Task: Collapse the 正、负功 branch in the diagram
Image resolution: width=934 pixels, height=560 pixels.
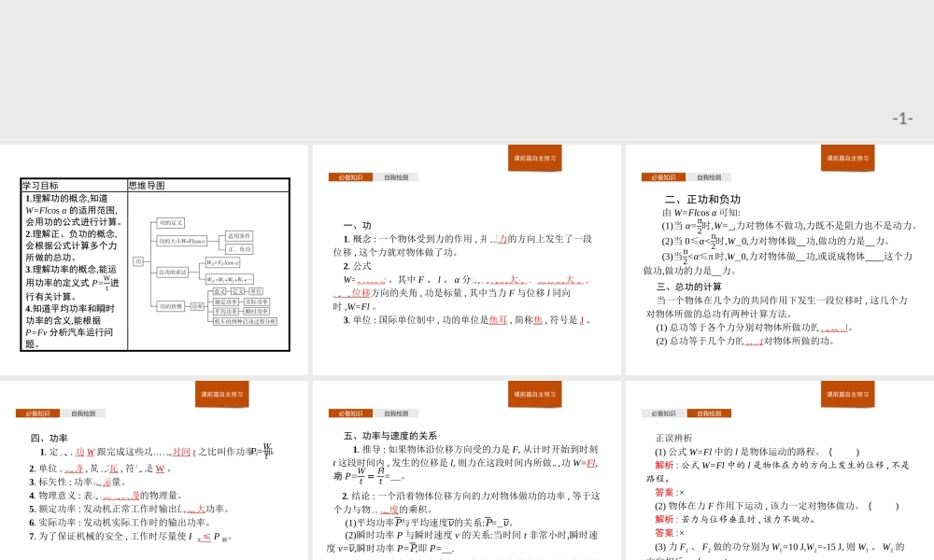Action: coord(239,250)
